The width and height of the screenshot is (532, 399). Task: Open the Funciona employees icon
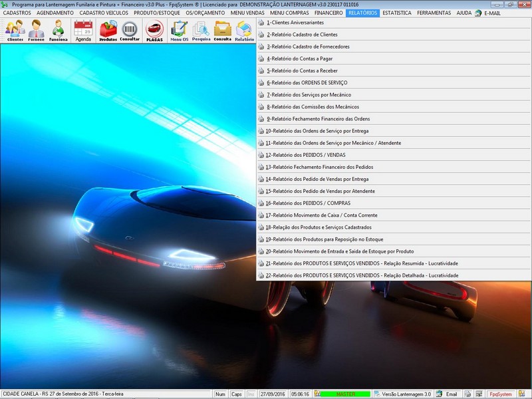59,30
